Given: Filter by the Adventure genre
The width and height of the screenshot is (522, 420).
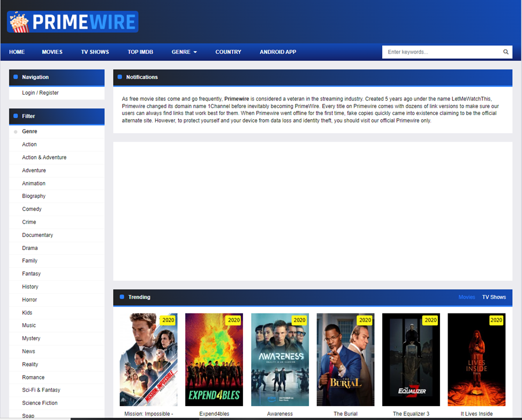Looking at the screenshot, I should point(34,170).
